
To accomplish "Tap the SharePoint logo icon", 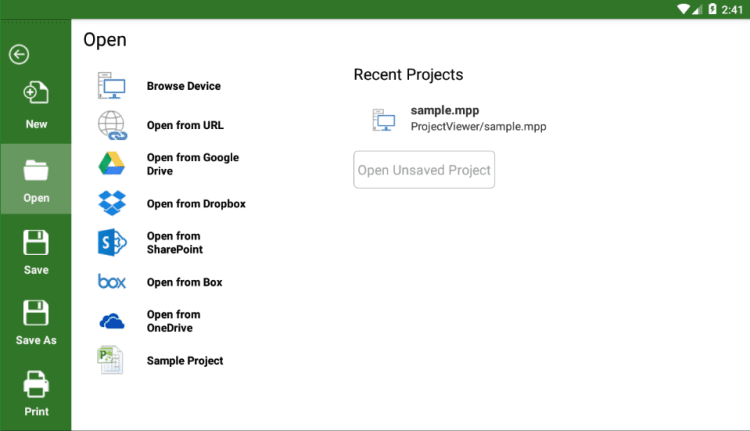I will click(x=111, y=243).
